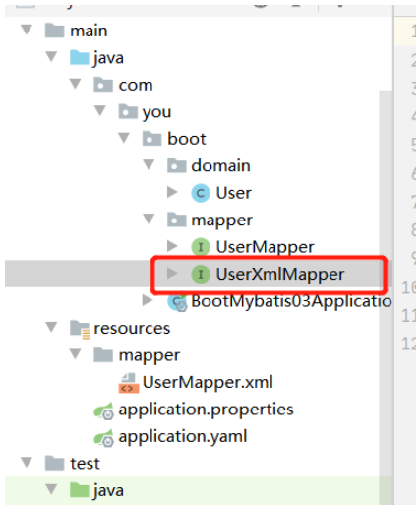The image size is (420, 505).
Task: Open BootMybatis03Application class
Action: click(x=291, y=302)
